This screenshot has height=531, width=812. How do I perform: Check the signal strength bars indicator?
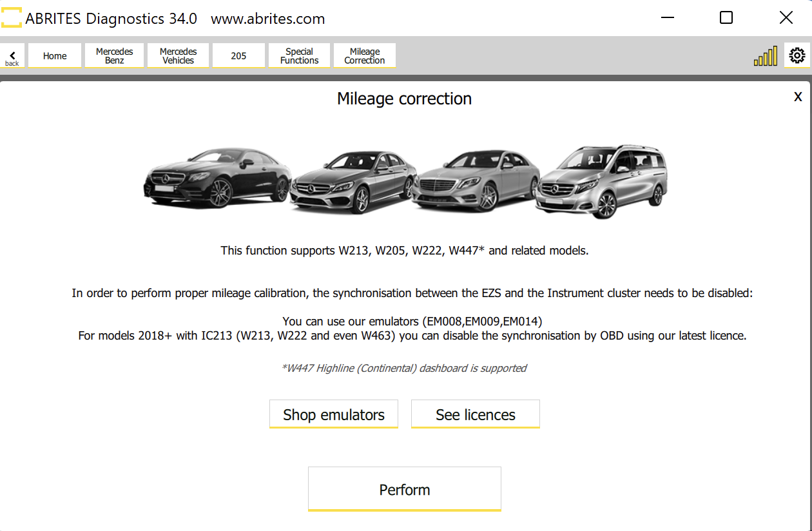pos(766,56)
